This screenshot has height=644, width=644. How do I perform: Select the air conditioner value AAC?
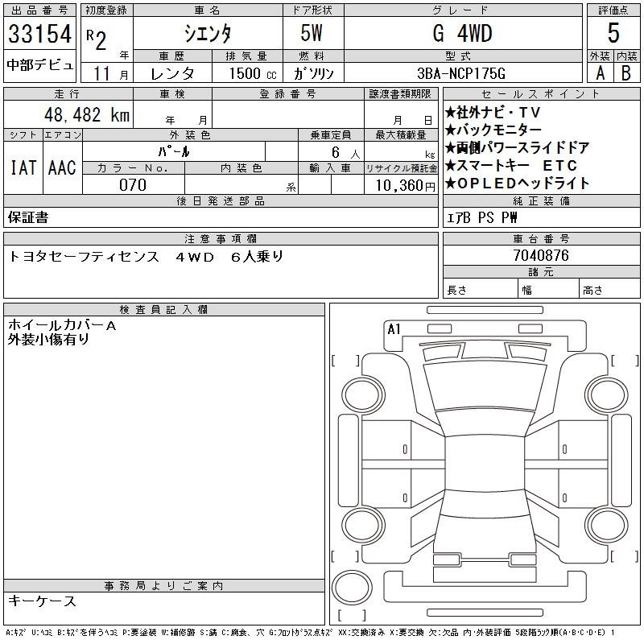click(62, 167)
